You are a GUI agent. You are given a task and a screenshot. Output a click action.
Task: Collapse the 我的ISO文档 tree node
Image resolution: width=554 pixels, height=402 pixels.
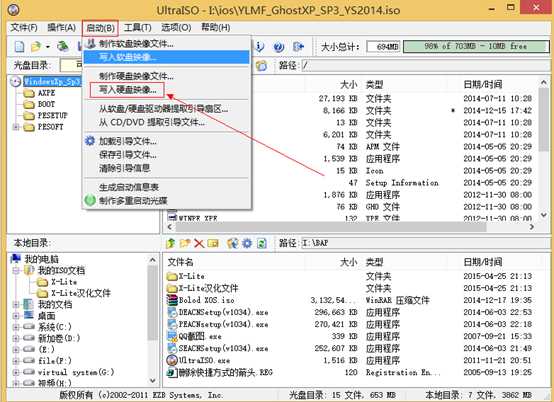click(16, 271)
